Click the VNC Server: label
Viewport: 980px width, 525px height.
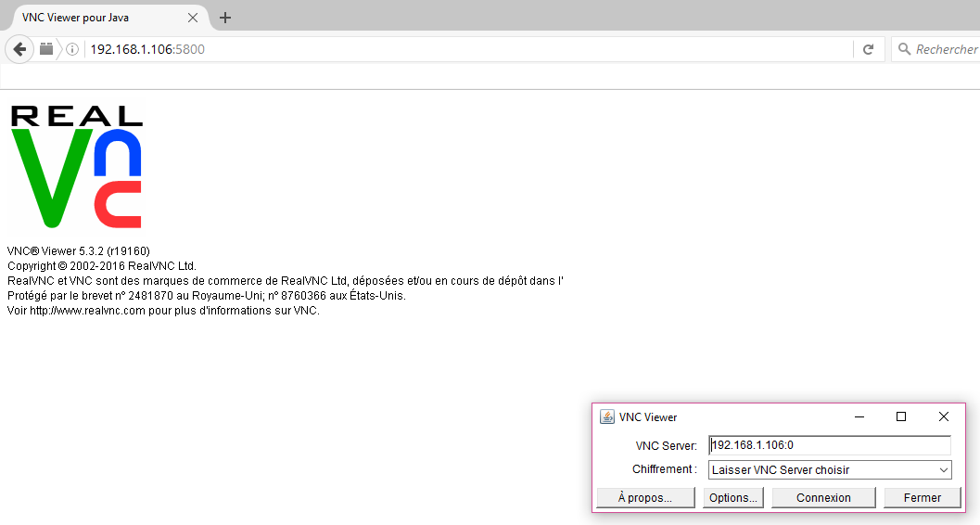point(667,445)
